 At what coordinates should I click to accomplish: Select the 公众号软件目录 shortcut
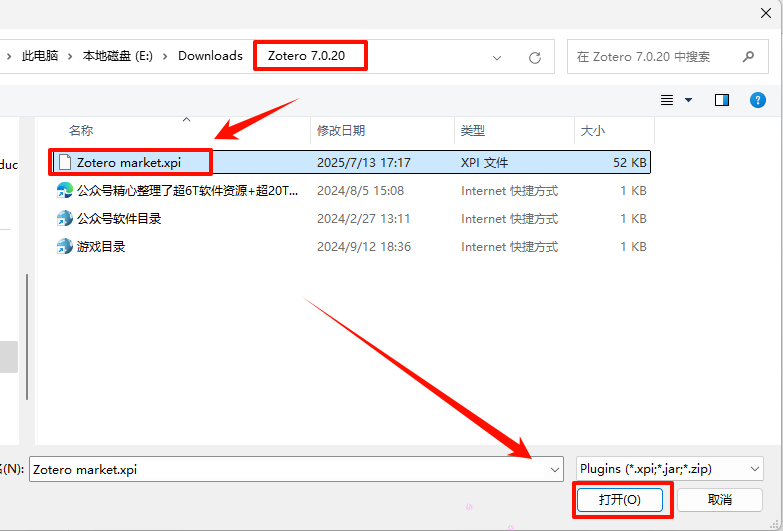tap(119, 218)
